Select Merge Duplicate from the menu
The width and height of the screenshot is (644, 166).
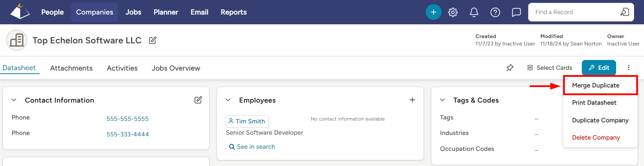(x=596, y=85)
